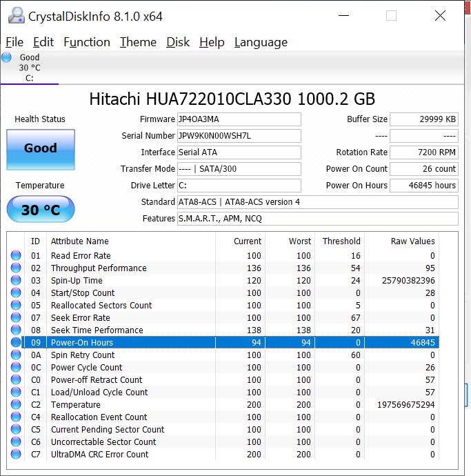This screenshot has height=476, width=471.
Task: Click the Interface field showing Serial ATA
Action: [239, 152]
